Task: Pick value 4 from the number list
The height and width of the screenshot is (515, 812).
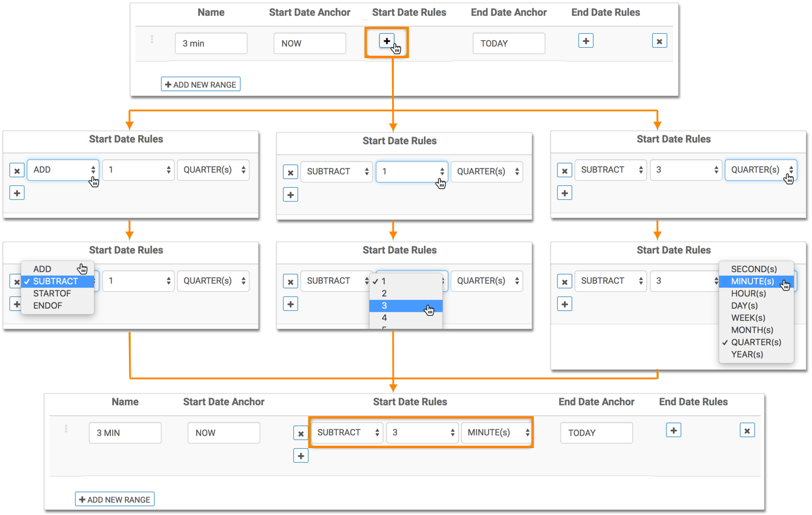Action: point(385,318)
